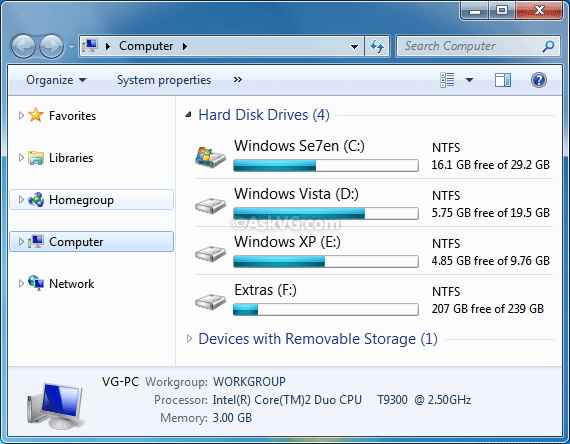Viewport: 570px width, 444px height.
Task: Select Libraries in navigation pane
Action: 71,158
